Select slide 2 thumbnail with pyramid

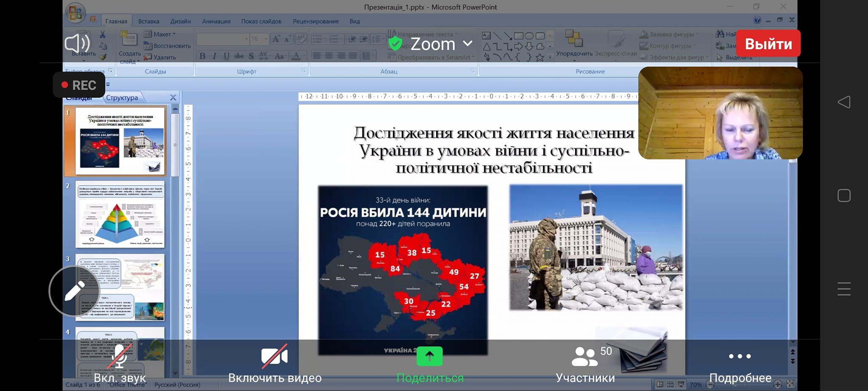click(120, 214)
